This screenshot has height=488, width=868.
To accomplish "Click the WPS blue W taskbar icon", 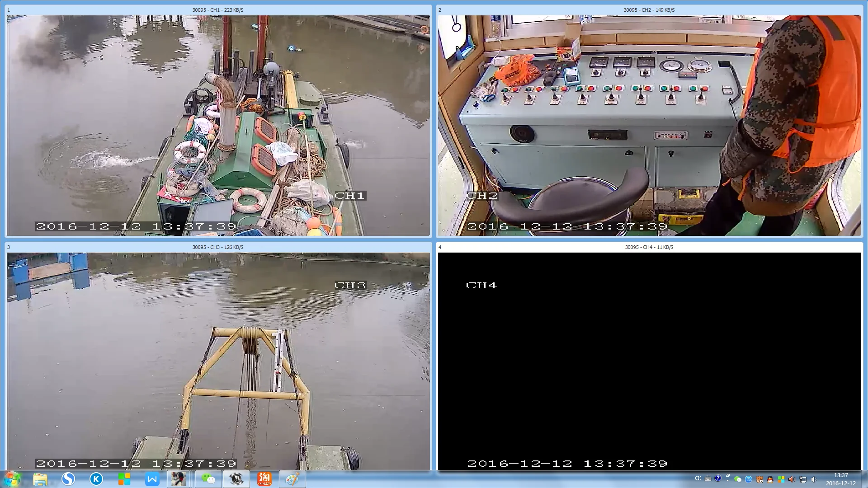I will coord(152,479).
